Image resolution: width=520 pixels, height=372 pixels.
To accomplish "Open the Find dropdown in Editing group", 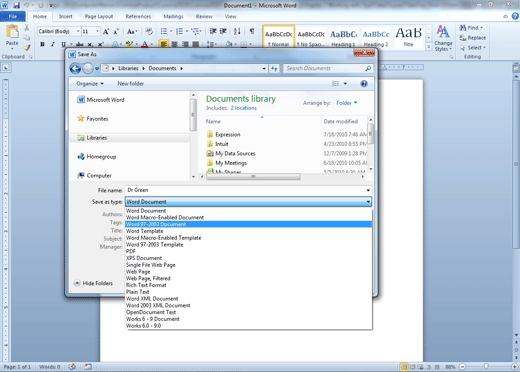I will tap(481, 28).
